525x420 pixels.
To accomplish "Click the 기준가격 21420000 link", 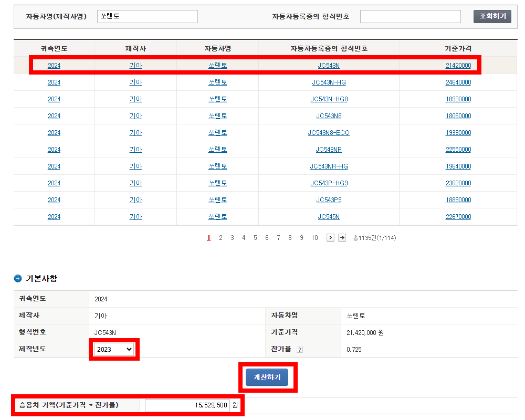I will coord(458,66).
